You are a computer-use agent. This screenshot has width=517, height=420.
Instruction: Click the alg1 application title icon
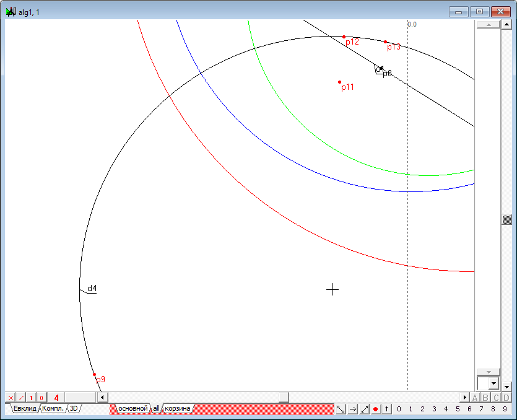coord(11,12)
